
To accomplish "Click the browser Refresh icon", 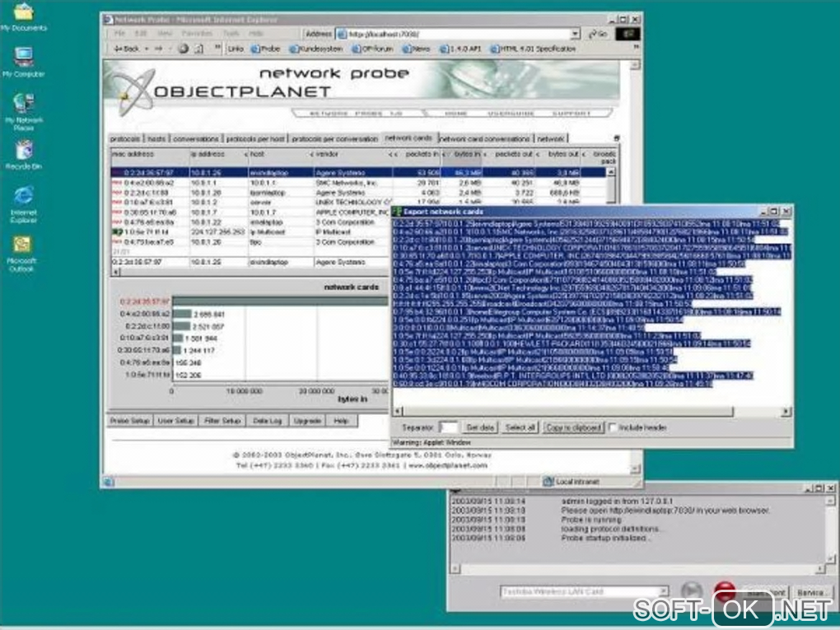I will 198,49.
